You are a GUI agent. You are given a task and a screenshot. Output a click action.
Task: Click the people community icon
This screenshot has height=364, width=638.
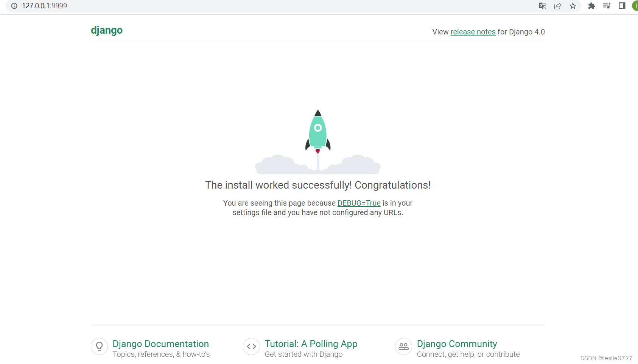pyautogui.click(x=404, y=346)
